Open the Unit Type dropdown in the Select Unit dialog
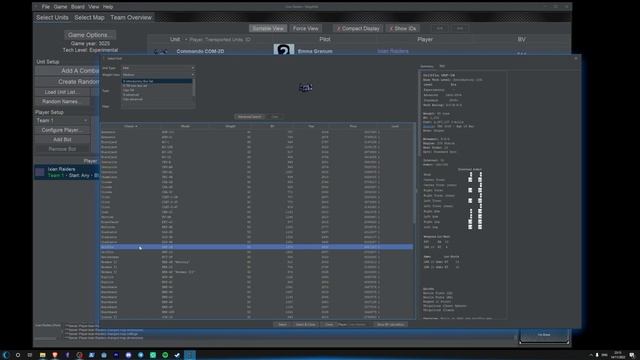Viewport: 640px width, 360px height. click(x=158, y=68)
